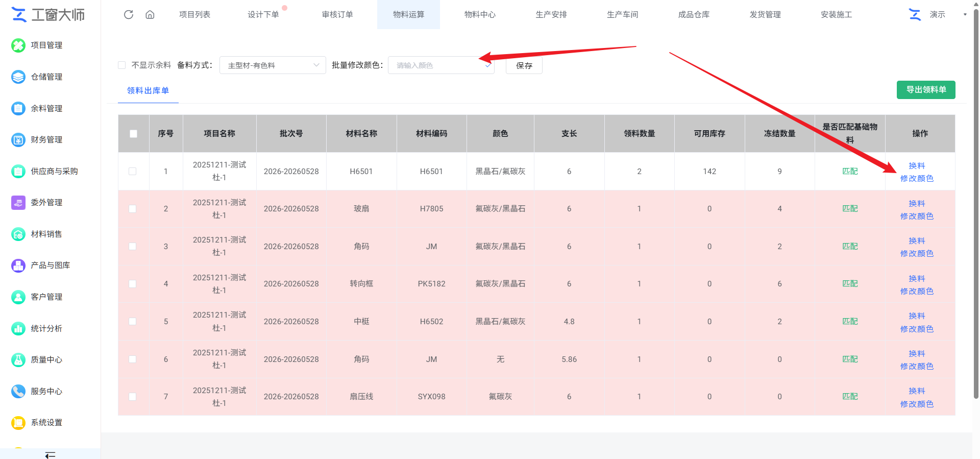Toggle select-all checkbox in table header

(133, 134)
